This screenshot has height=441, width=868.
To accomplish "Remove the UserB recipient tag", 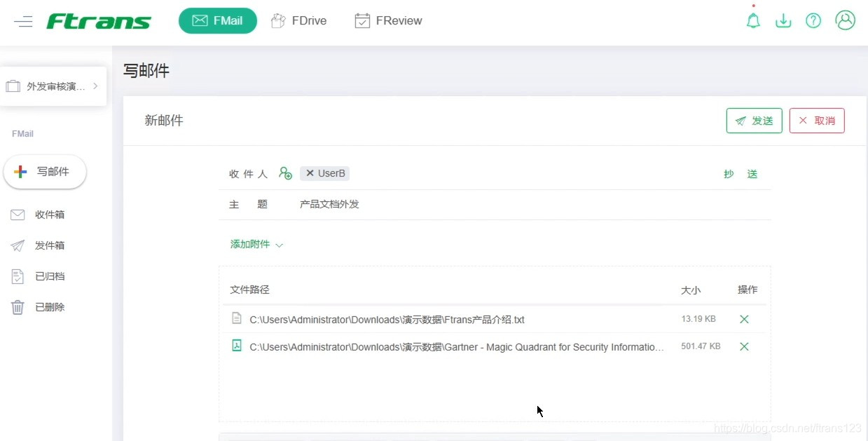I will 310,173.
